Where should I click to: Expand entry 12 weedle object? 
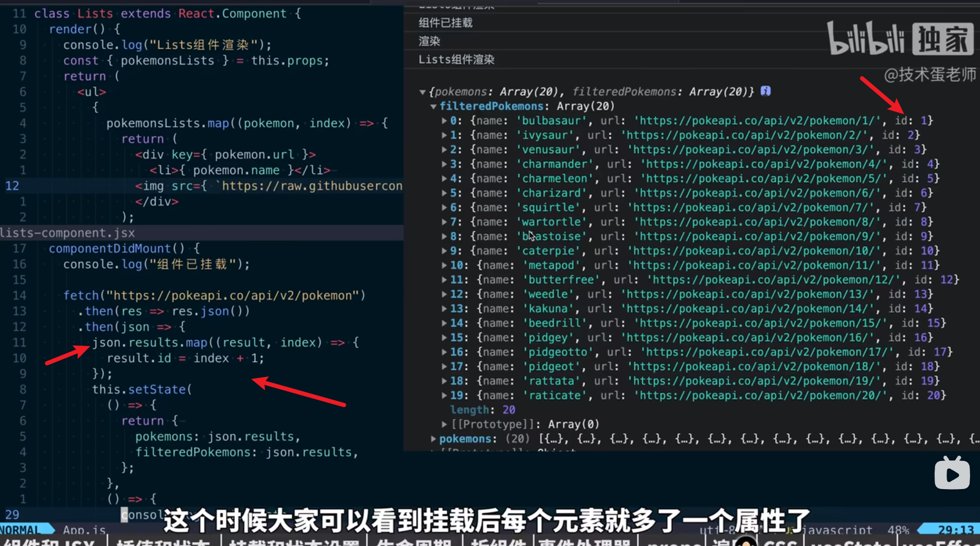pos(444,295)
